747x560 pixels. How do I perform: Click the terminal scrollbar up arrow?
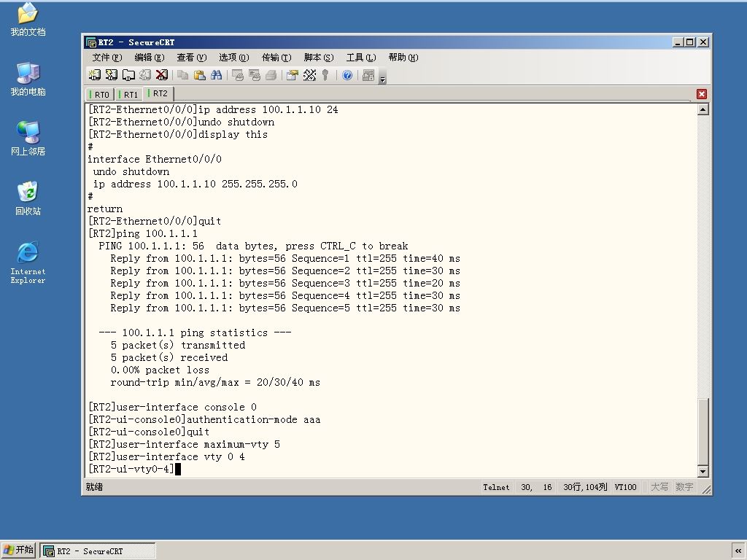coord(703,109)
